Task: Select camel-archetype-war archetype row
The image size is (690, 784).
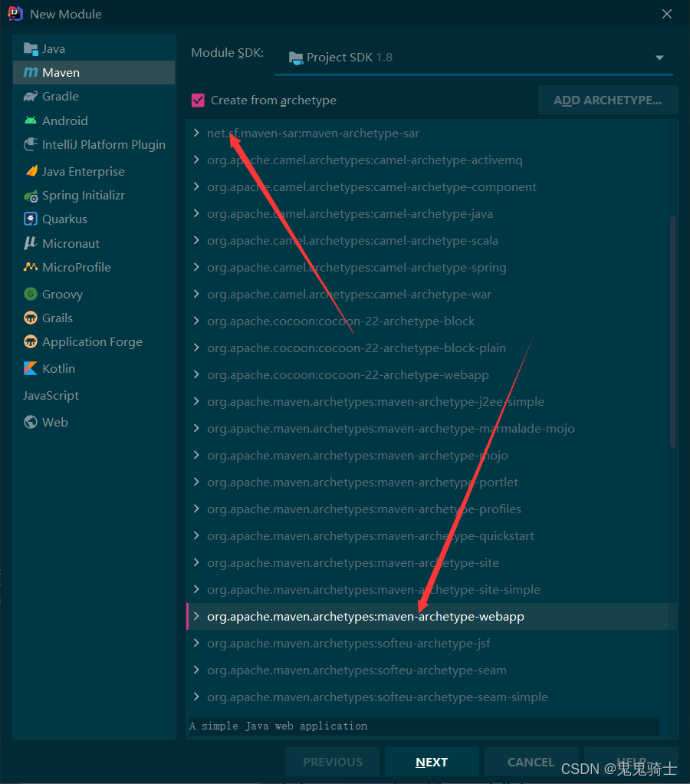Action: coord(427,295)
